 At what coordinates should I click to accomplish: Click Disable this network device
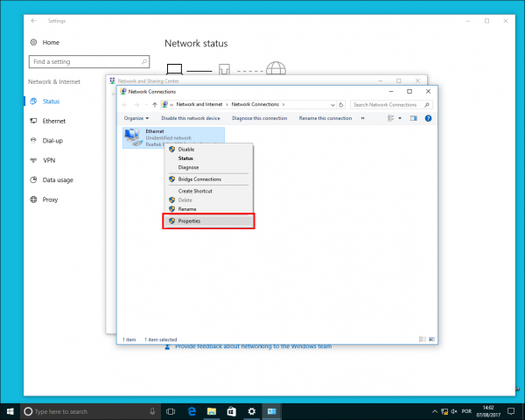pyautogui.click(x=191, y=118)
